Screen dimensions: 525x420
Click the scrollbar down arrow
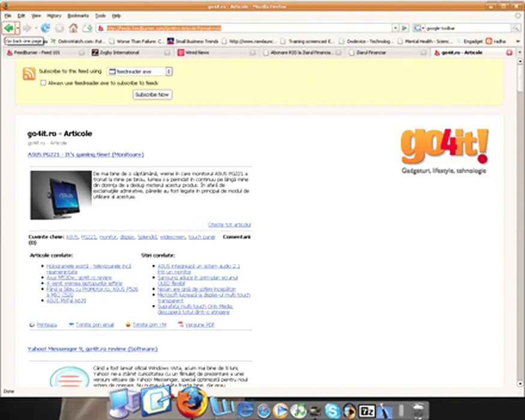pos(520,384)
